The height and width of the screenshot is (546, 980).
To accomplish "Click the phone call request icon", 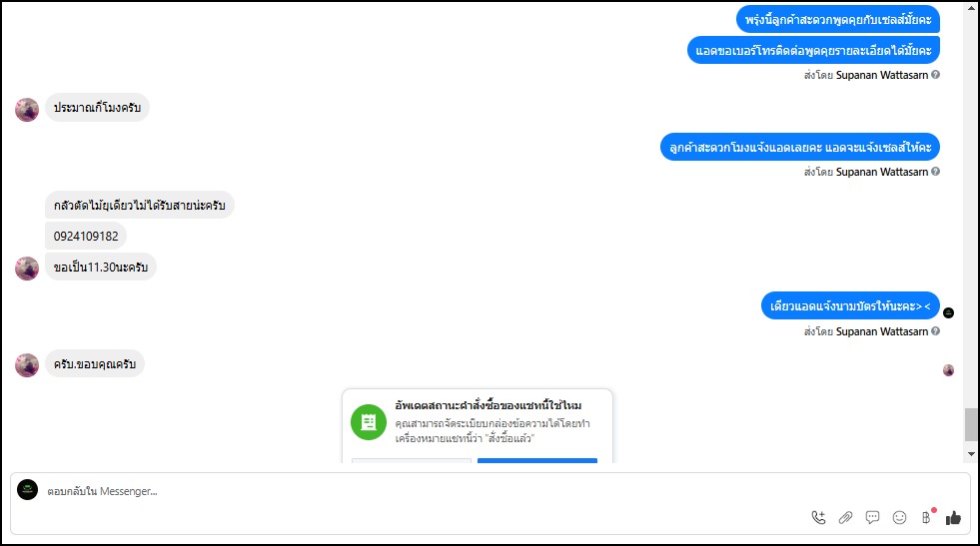I will (x=818, y=517).
